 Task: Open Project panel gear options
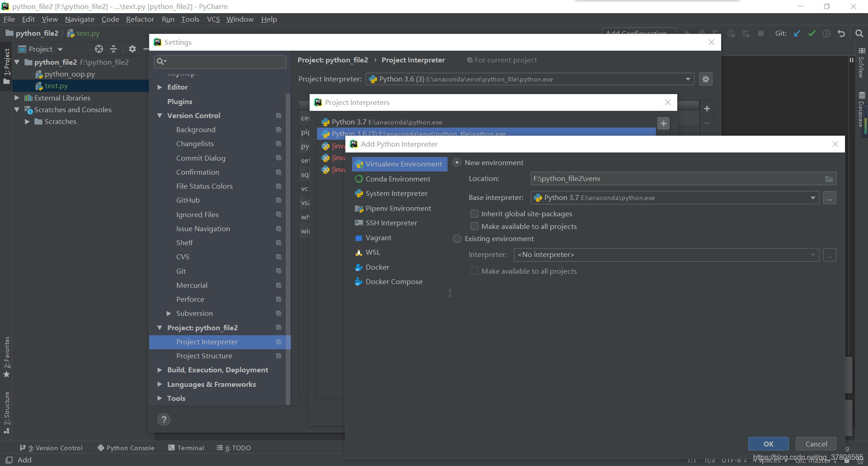[132, 49]
